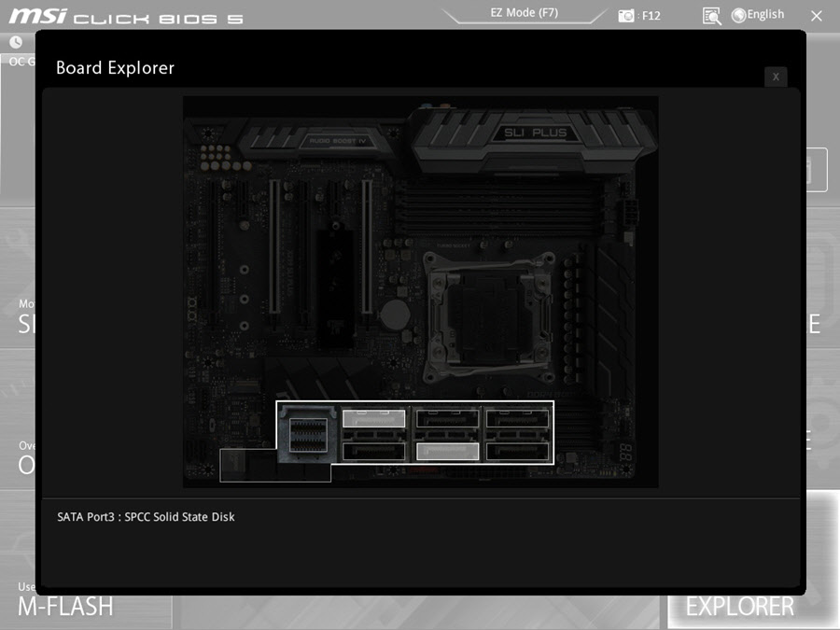Click the EXPLORER tile in the background
The width and height of the screenshot is (840, 630).
click(739, 606)
